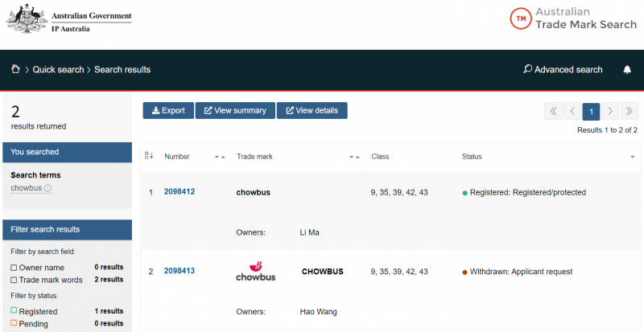This screenshot has width=644, height=332.
Task: Go back to Quick search breadcrumb
Action: point(58,69)
